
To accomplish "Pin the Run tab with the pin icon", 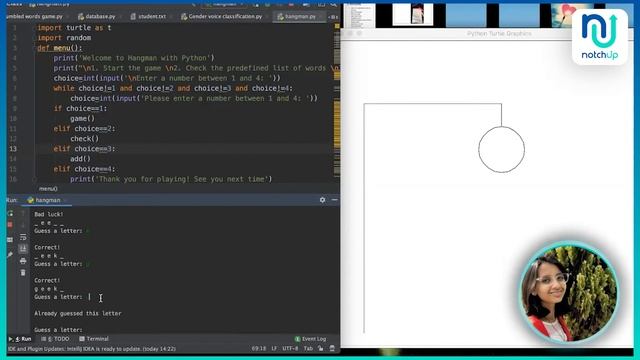I will pos(10,255).
